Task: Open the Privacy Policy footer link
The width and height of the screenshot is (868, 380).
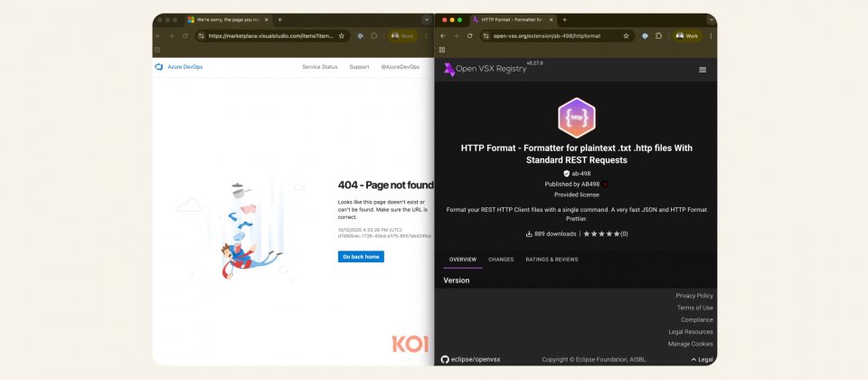Action: coord(693,296)
